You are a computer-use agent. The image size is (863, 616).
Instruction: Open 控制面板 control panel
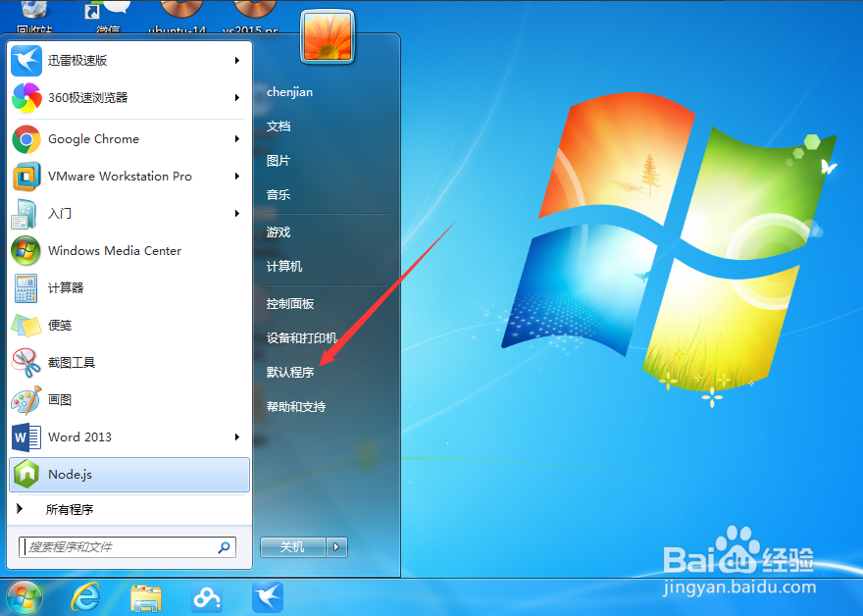(x=290, y=304)
